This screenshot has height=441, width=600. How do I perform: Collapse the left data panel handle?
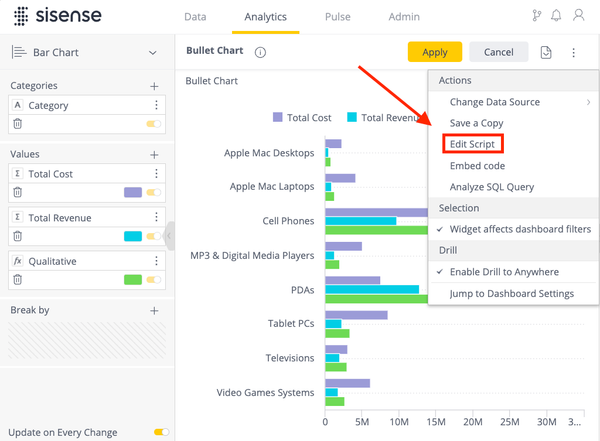click(169, 236)
